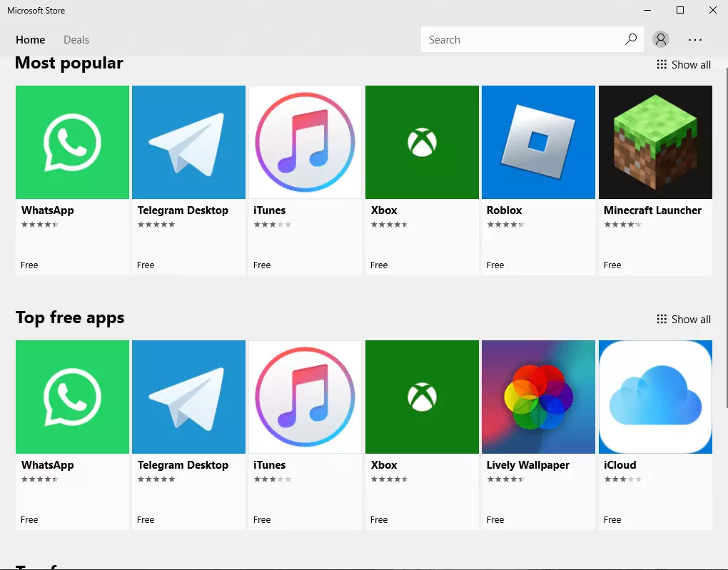This screenshot has height=570, width=728.
Task: Select the Home tab
Action: click(x=31, y=40)
